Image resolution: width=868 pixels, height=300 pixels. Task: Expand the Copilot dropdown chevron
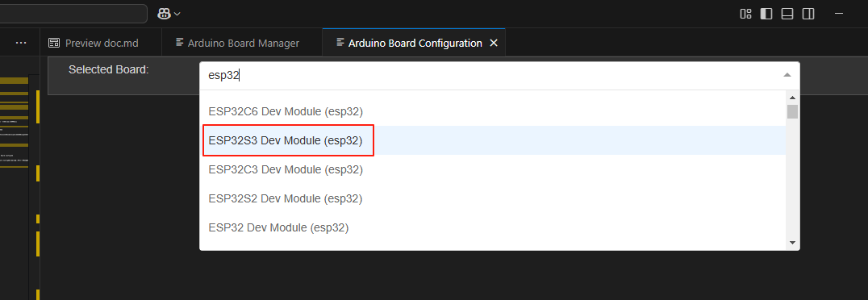point(177,14)
